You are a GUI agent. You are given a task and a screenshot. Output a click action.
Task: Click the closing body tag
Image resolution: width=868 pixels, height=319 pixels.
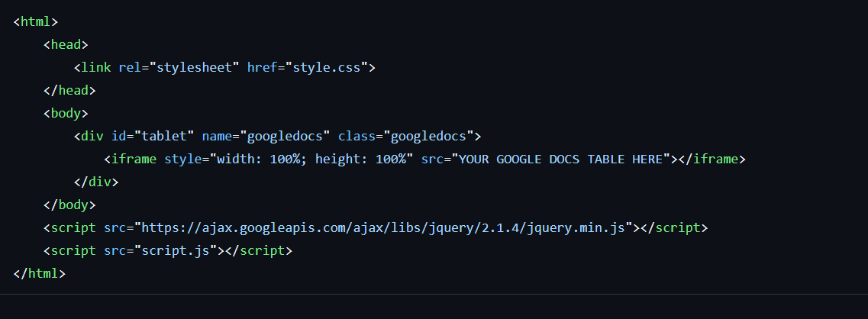[69, 205]
